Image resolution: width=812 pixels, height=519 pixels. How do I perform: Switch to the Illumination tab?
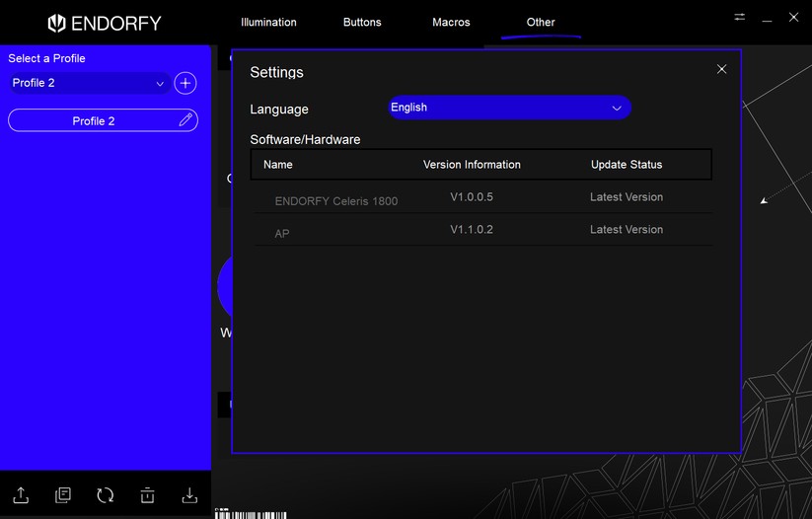point(268,23)
